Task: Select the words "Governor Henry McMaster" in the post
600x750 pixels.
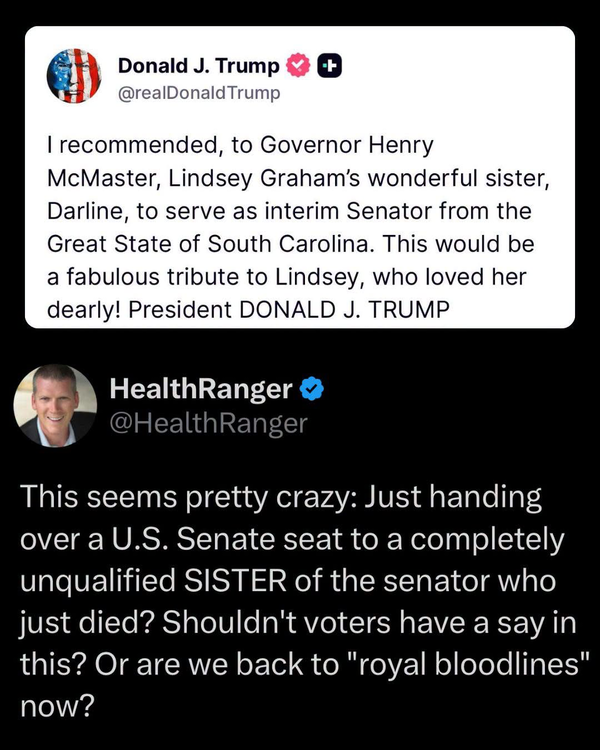Action: [x=240, y=161]
